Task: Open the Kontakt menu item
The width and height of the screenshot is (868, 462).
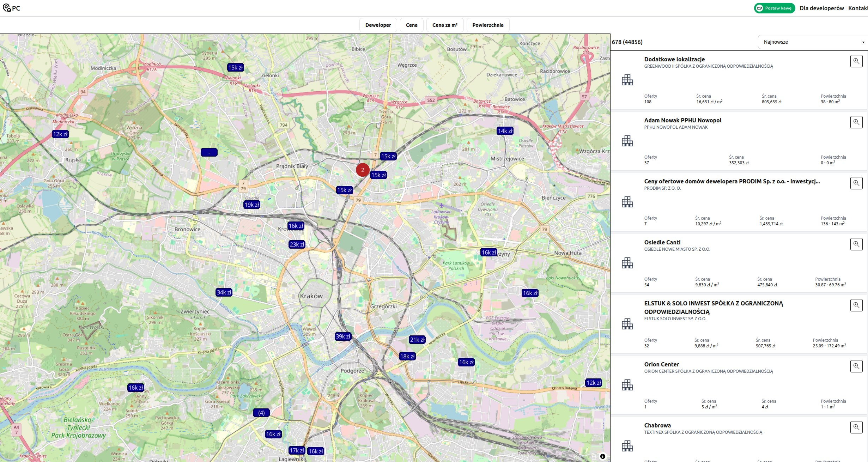Action: click(x=857, y=8)
